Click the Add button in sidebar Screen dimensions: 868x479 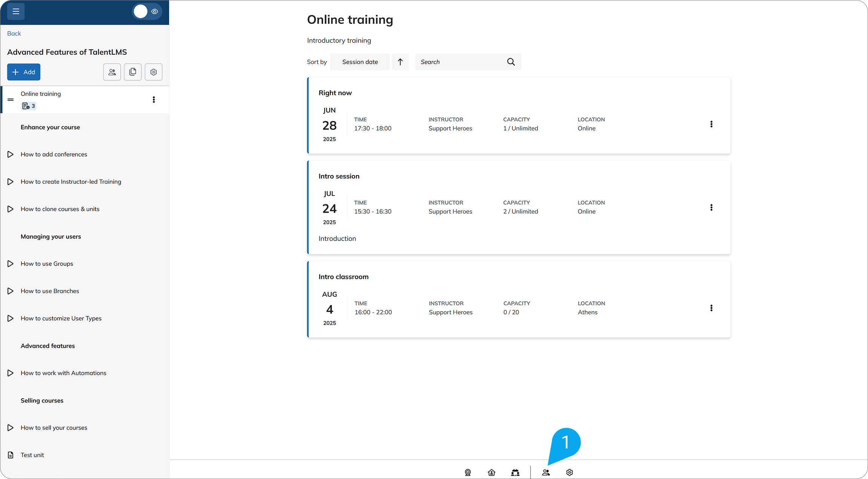[24, 72]
